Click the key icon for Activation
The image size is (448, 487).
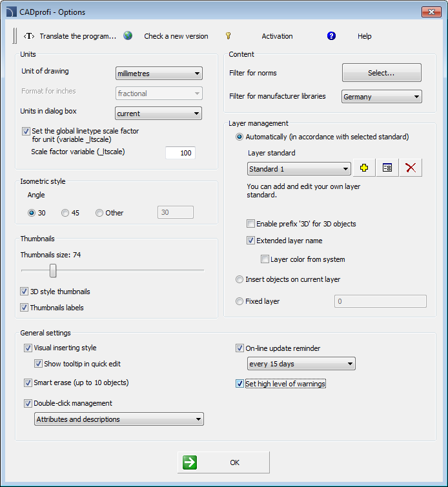coord(229,35)
